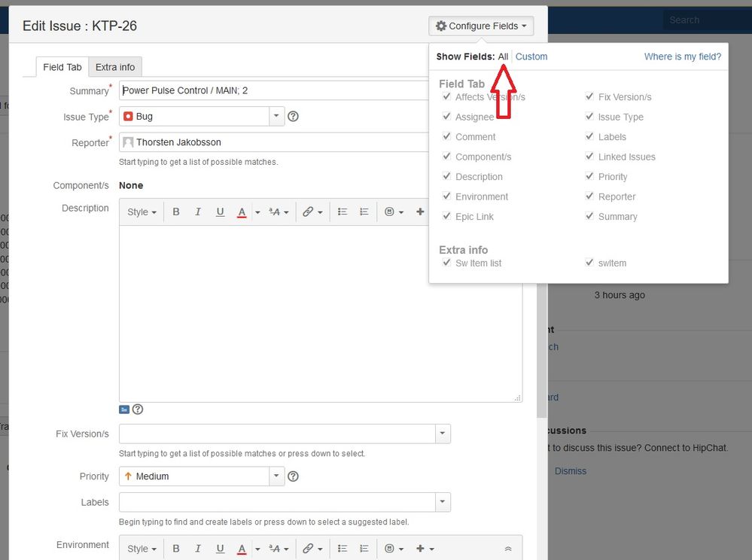Screen dimensions: 752x560
Task: Click text color icon in Description toolbar
Action: 242,212
